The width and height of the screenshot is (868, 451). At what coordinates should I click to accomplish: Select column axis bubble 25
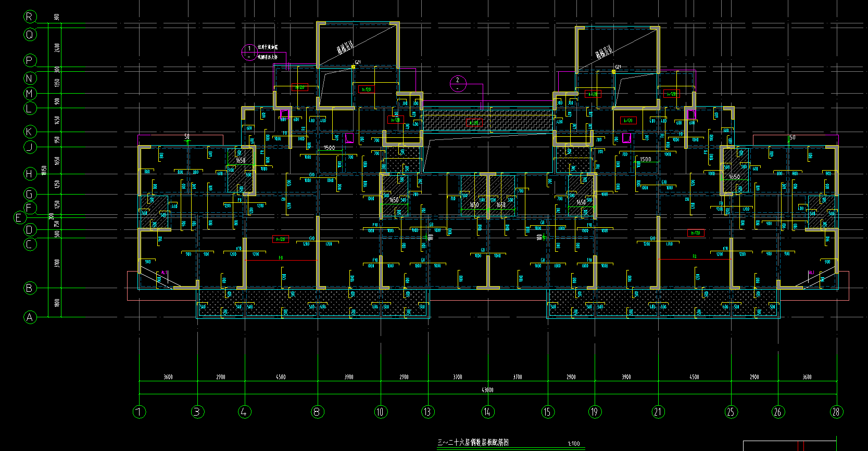731,412
